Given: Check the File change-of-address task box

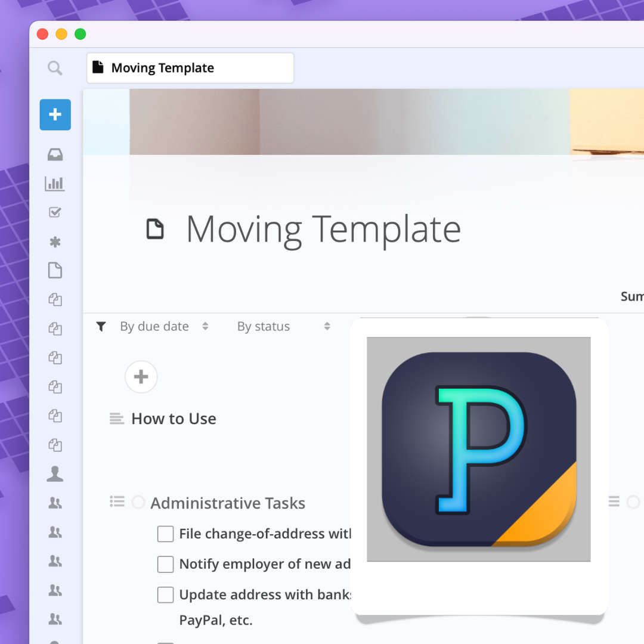Looking at the screenshot, I should (x=166, y=534).
